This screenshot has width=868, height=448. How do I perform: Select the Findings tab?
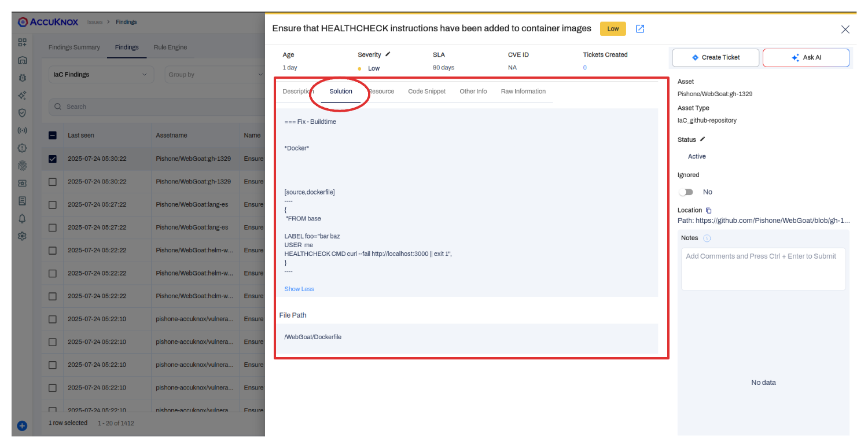pyautogui.click(x=127, y=47)
